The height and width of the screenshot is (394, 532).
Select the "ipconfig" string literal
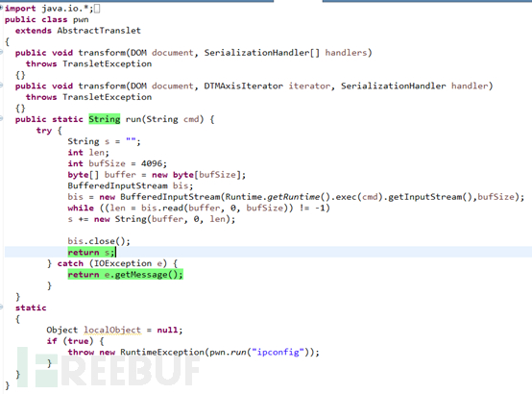[278, 353]
